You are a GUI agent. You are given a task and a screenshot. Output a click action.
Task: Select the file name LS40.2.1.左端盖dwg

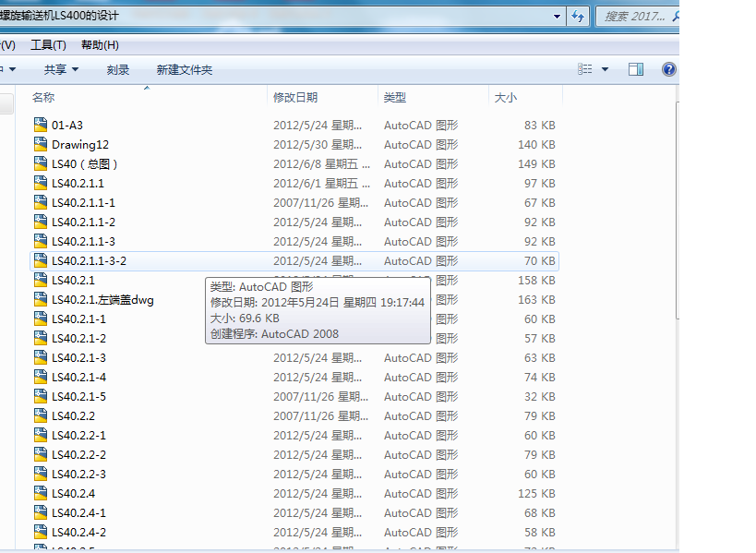102,300
